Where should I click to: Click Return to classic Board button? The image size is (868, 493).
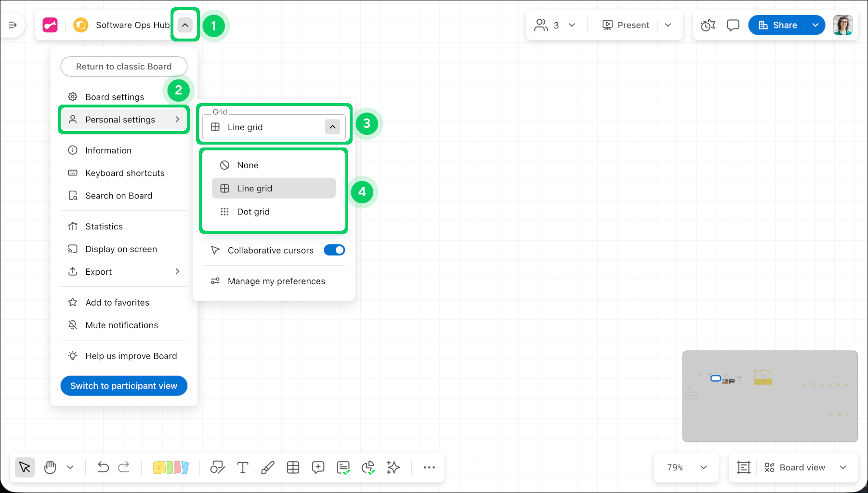point(124,67)
